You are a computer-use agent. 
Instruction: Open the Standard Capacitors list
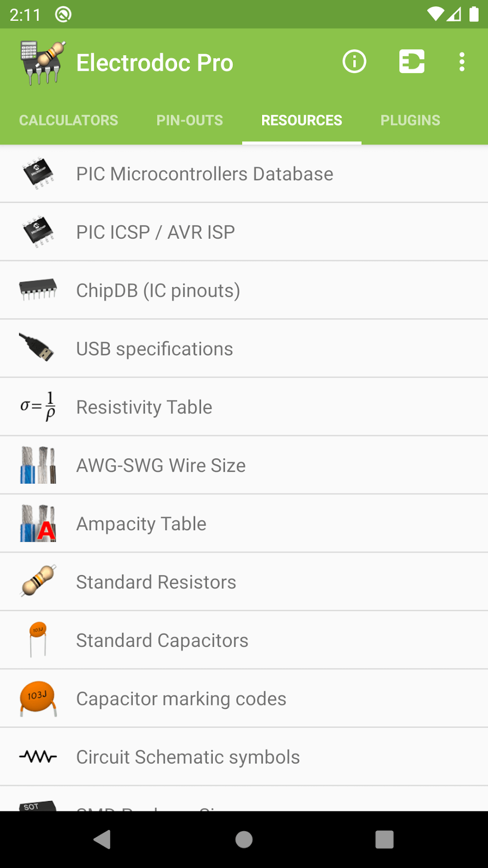click(162, 641)
